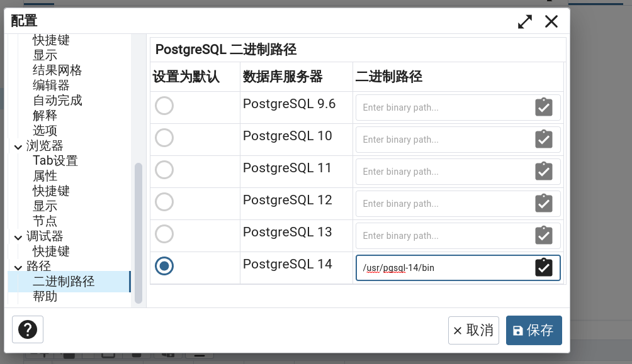Validate the PostgreSQL 12 binary path
Image resolution: width=632 pixels, height=364 pixels.
click(x=543, y=204)
